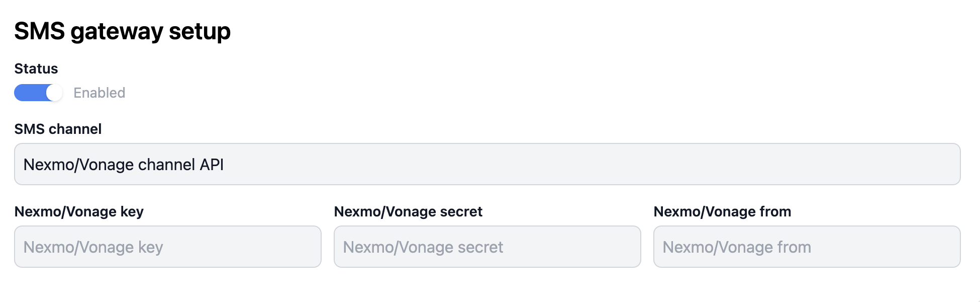Click the empty right side of SMS channel selector

854,164
